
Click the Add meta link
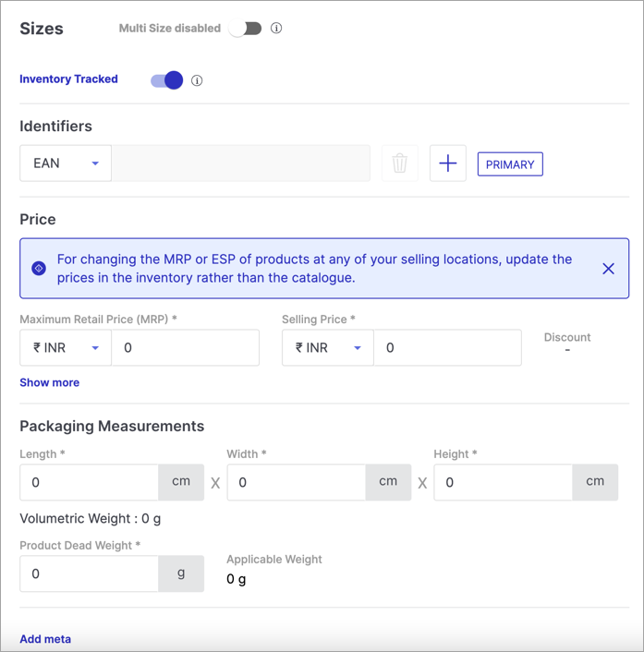tap(45, 639)
